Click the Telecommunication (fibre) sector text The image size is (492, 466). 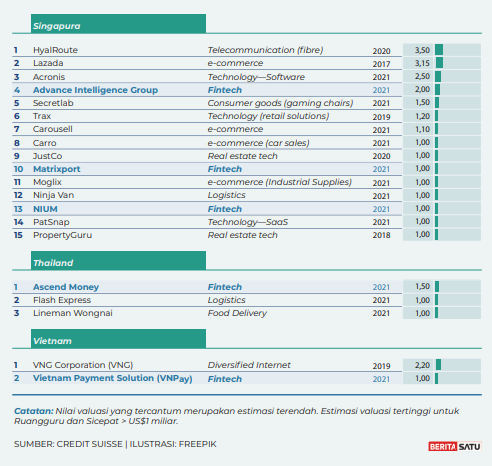[265, 50]
